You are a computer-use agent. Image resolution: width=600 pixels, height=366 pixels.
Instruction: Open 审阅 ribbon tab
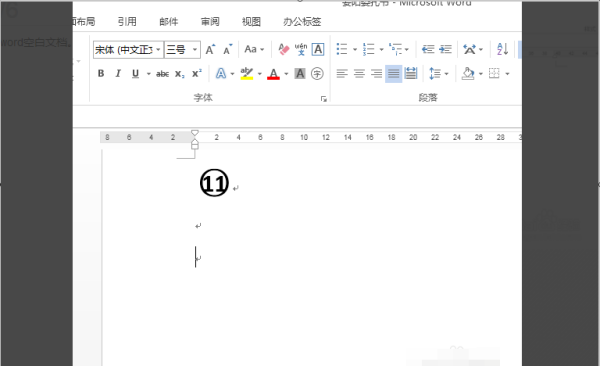[210, 22]
